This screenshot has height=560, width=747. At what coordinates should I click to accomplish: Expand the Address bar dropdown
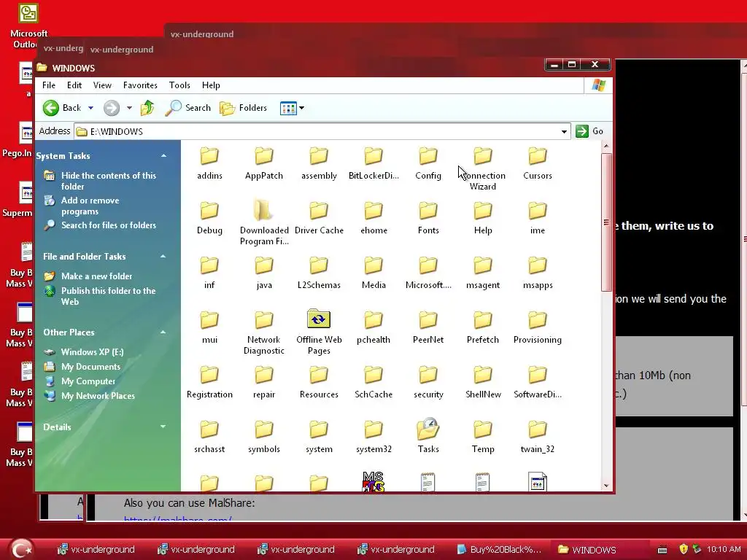click(564, 131)
